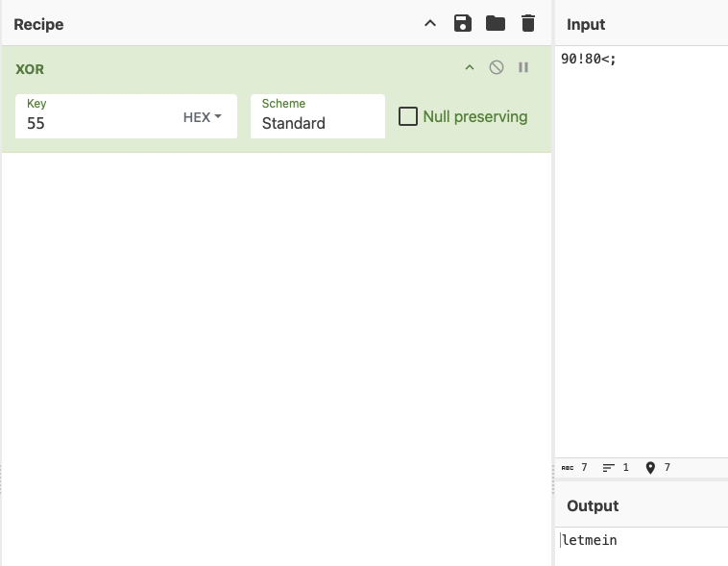
Task: Click the divider between Recipe and Input
Action: tap(553, 288)
